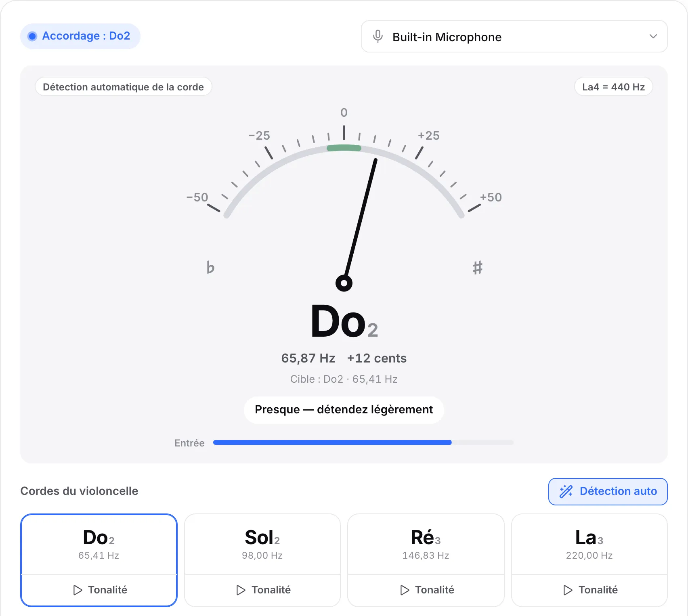Click the Entrée input level bar
The height and width of the screenshot is (616, 688).
coord(363,442)
